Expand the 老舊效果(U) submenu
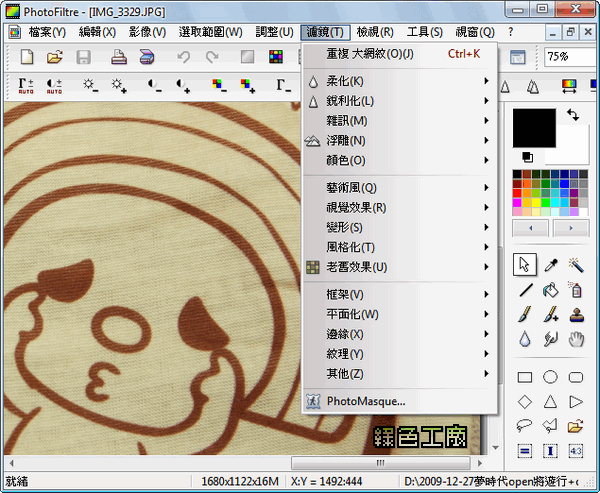600x493 pixels. [x=399, y=267]
